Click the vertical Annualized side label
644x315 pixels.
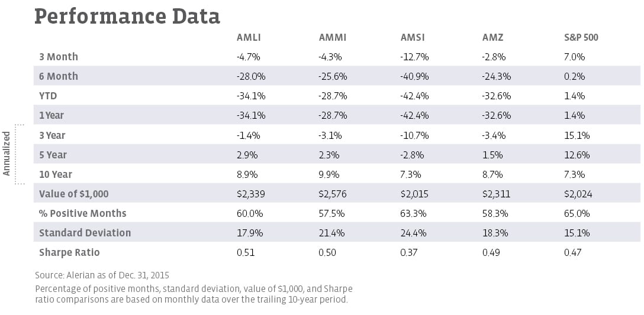(x=7, y=154)
